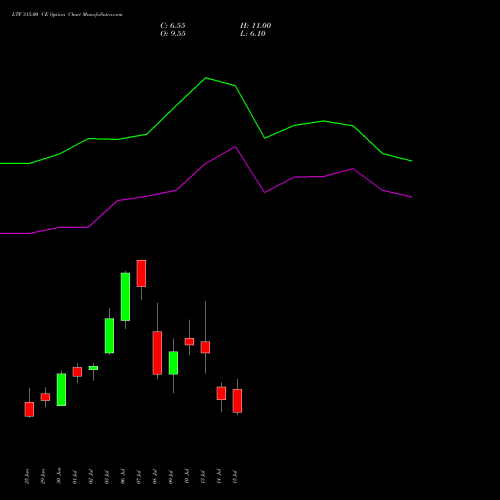Select the '07 Jul' date axis label
This screenshot has height=500, width=500.
pyautogui.click(x=139, y=476)
